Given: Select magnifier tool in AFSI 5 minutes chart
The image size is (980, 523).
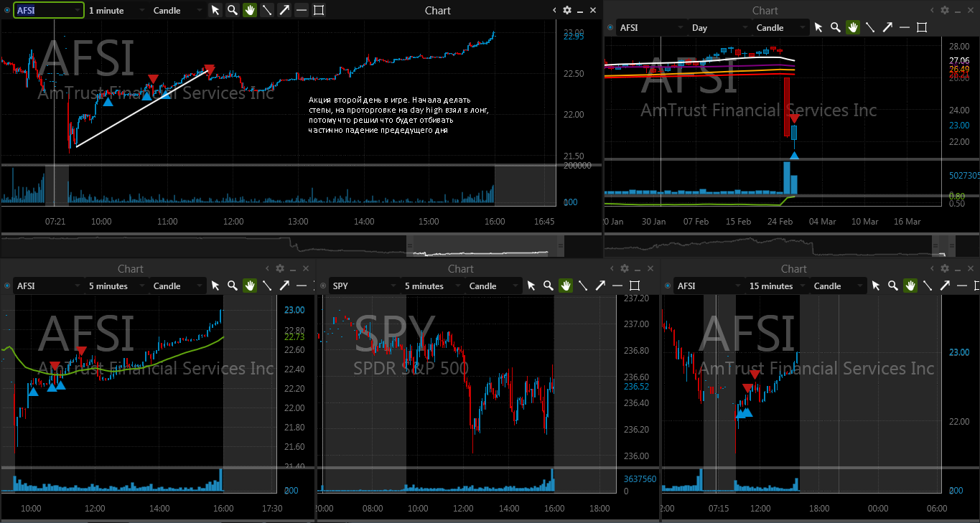Looking at the screenshot, I should [233, 286].
